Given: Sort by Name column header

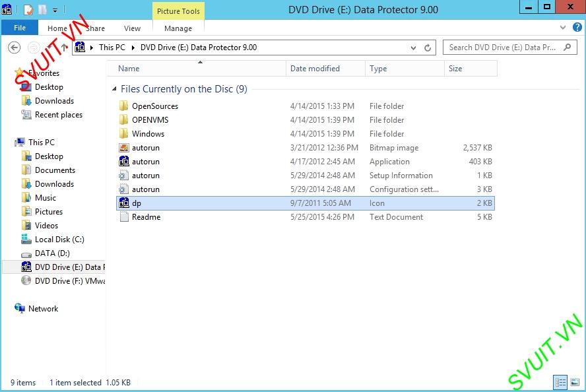Looking at the screenshot, I should pos(197,69).
